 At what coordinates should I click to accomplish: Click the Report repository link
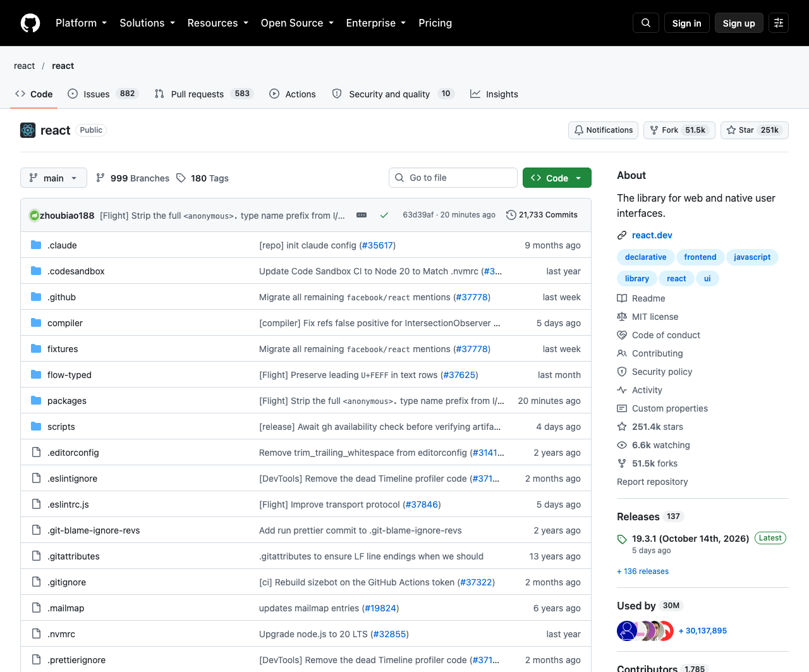pos(652,482)
